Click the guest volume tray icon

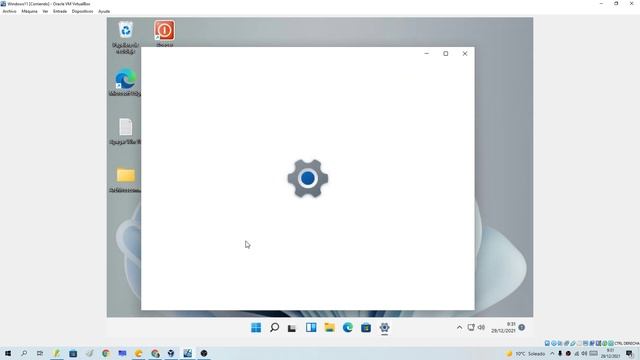[481, 327]
